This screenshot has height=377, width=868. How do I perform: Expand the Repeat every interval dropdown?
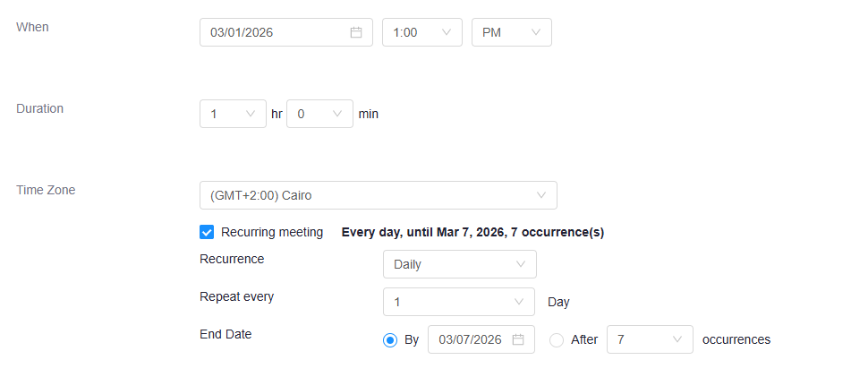[459, 302]
